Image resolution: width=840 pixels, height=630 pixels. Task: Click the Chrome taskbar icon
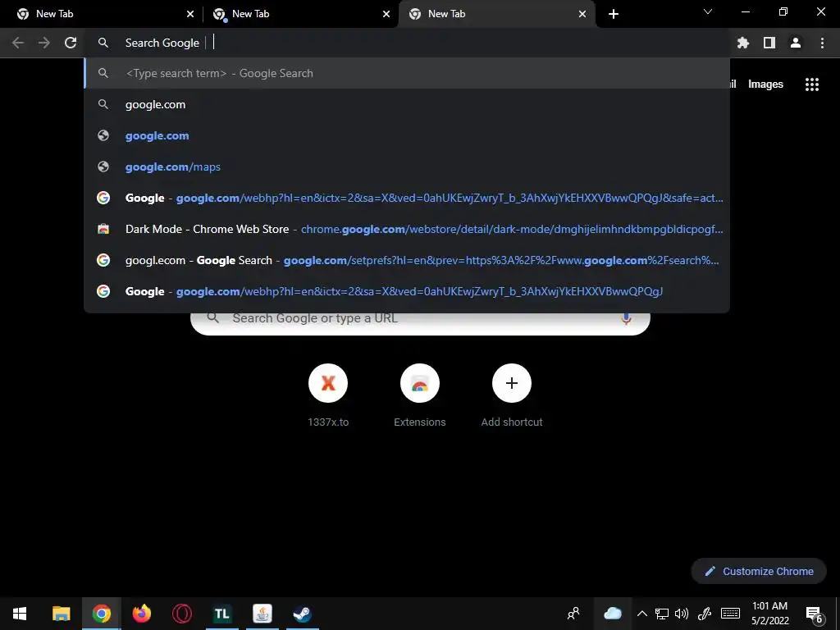(101, 614)
